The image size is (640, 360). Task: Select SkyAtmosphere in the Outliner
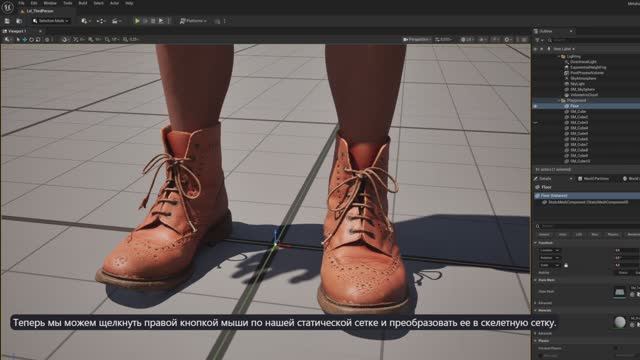pyautogui.click(x=583, y=78)
